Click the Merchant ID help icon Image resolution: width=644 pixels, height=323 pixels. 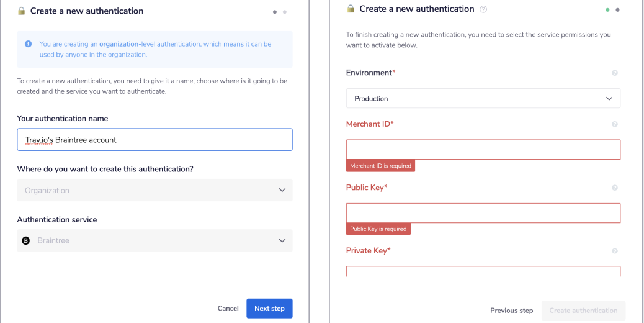(614, 124)
